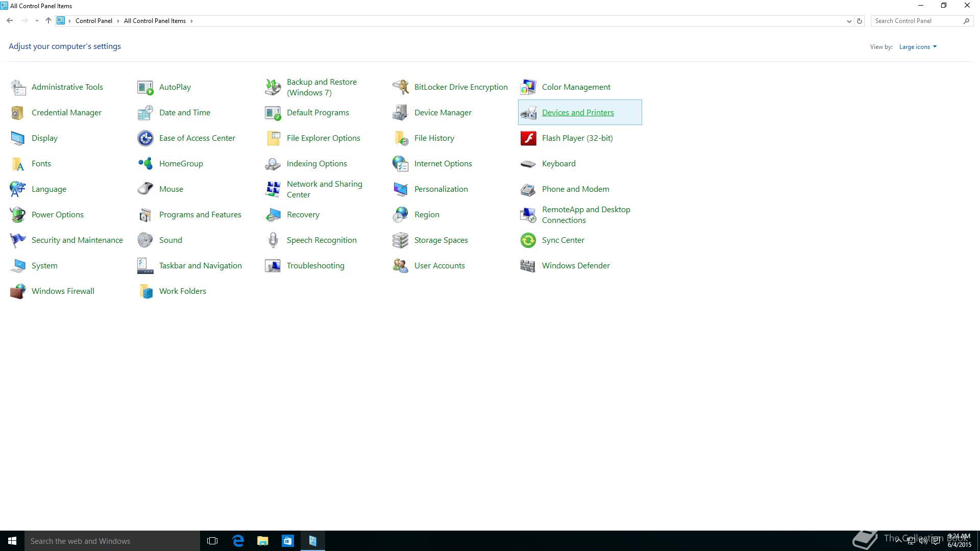Screen dimensions: 980x551
Task: Click the Indexing Options magnifier icon
Action: pyautogui.click(x=273, y=164)
